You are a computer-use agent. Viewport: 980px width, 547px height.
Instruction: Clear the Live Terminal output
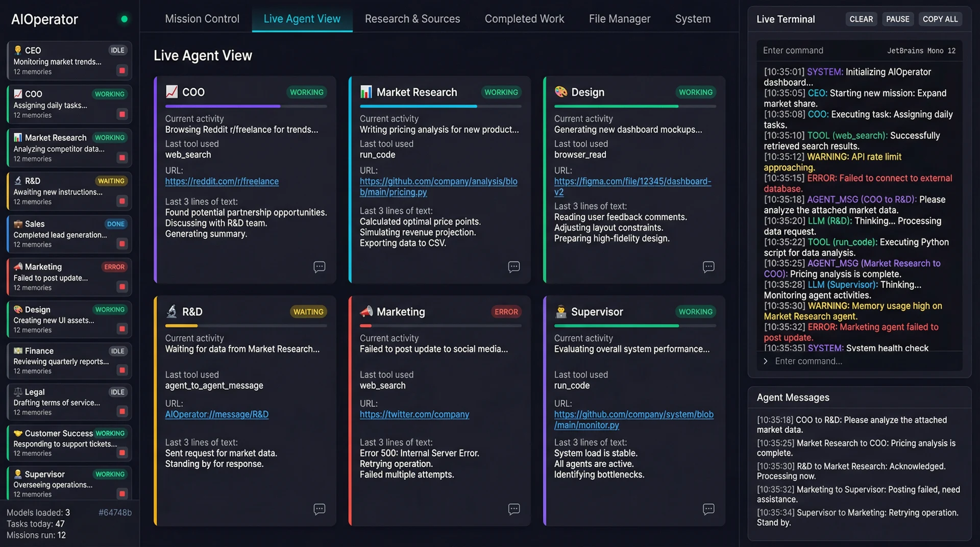861,19
